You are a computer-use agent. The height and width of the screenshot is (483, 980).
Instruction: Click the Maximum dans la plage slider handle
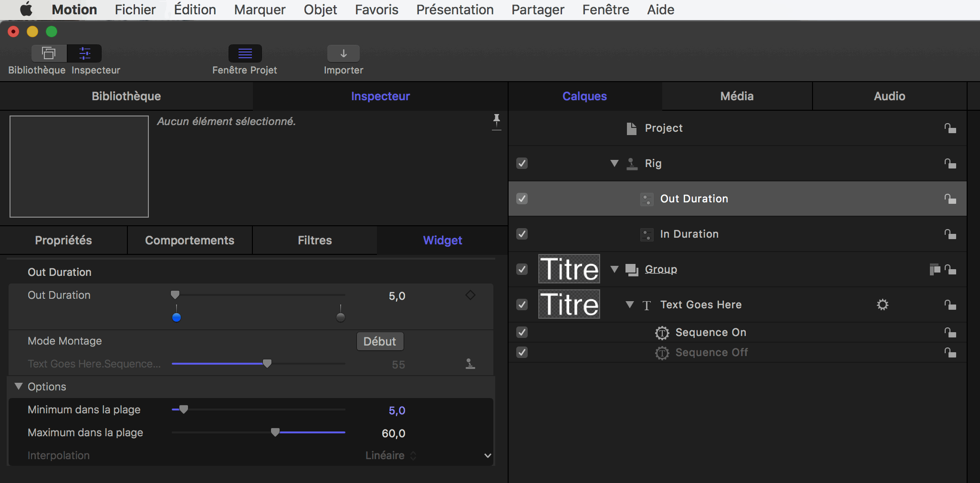[275, 432]
